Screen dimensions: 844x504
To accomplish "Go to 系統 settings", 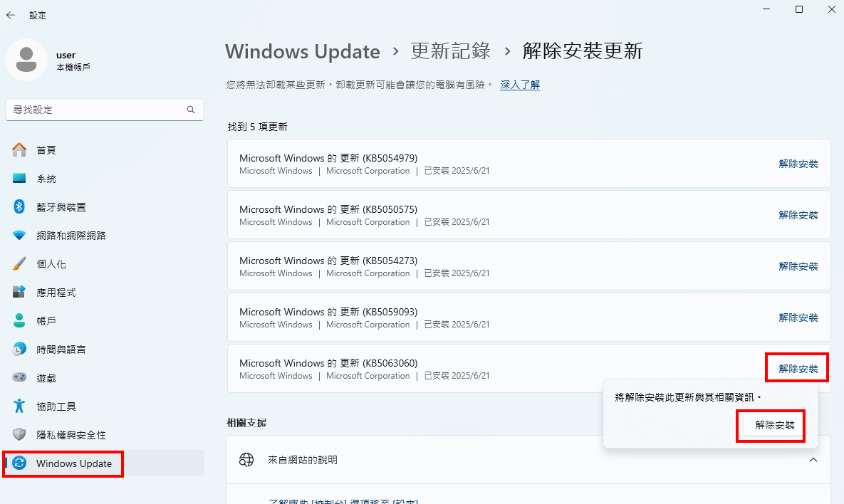I will [105, 179].
